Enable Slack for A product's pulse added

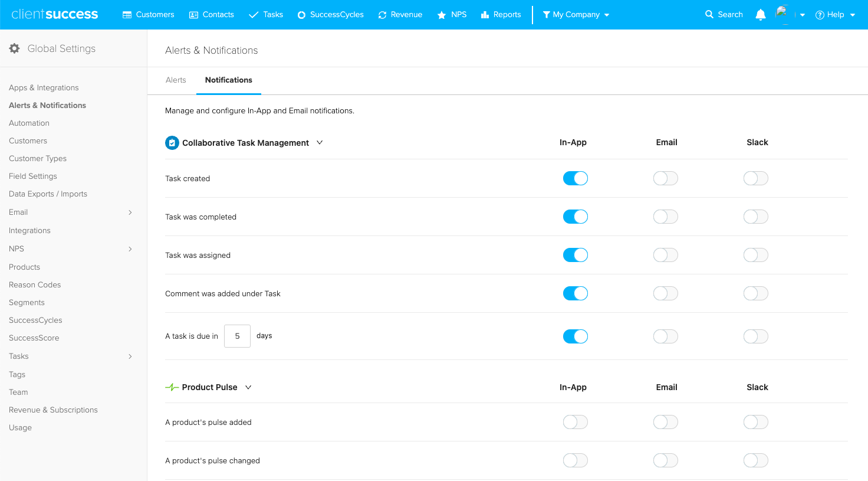pyautogui.click(x=756, y=422)
